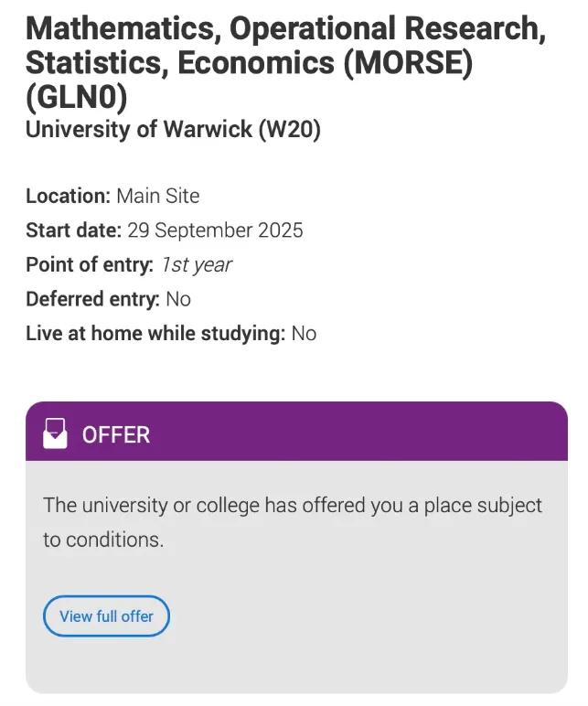
Task: Click the (MORSE) abbreviation in the title
Action: pos(408,62)
